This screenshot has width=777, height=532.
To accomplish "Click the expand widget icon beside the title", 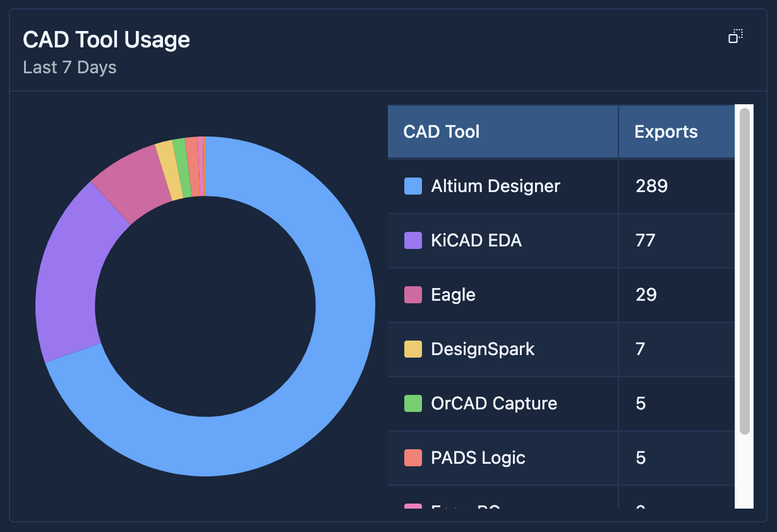I will pos(735,36).
